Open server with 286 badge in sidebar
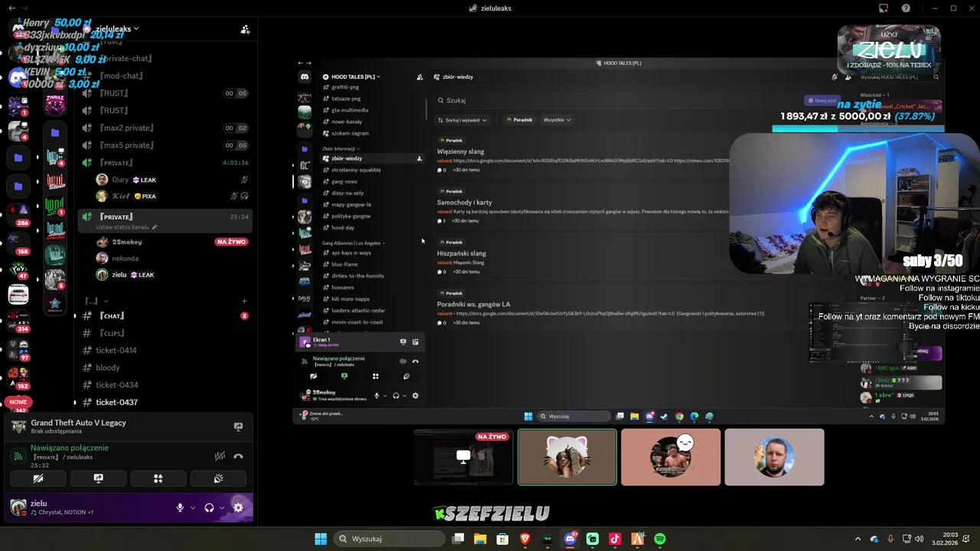The width and height of the screenshot is (980, 551). (18, 214)
